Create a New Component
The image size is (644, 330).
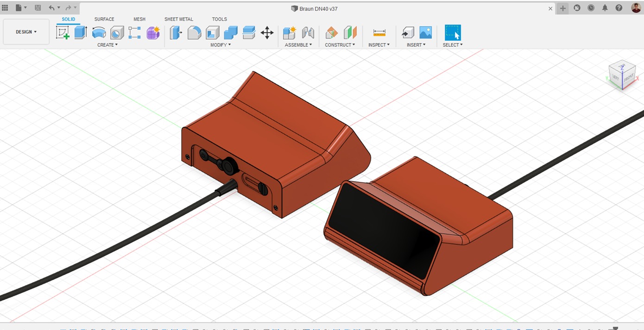click(290, 32)
